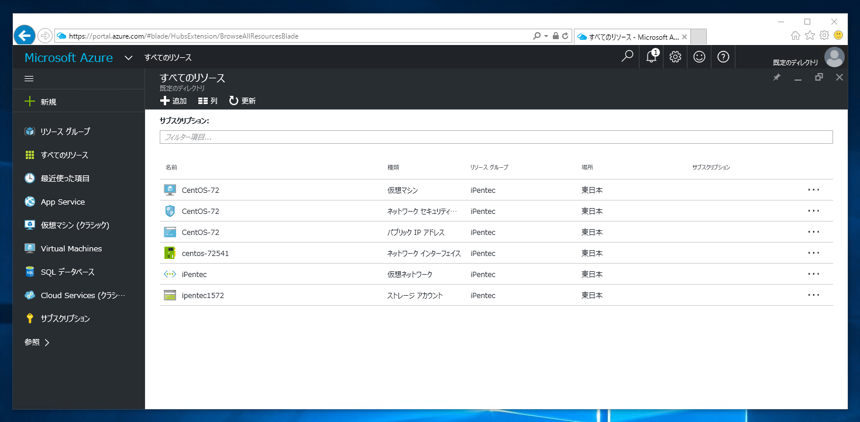The image size is (860, 422).
Task: Open a new blank browser tab
Action: pyautogui.click(x=698, y=37)
